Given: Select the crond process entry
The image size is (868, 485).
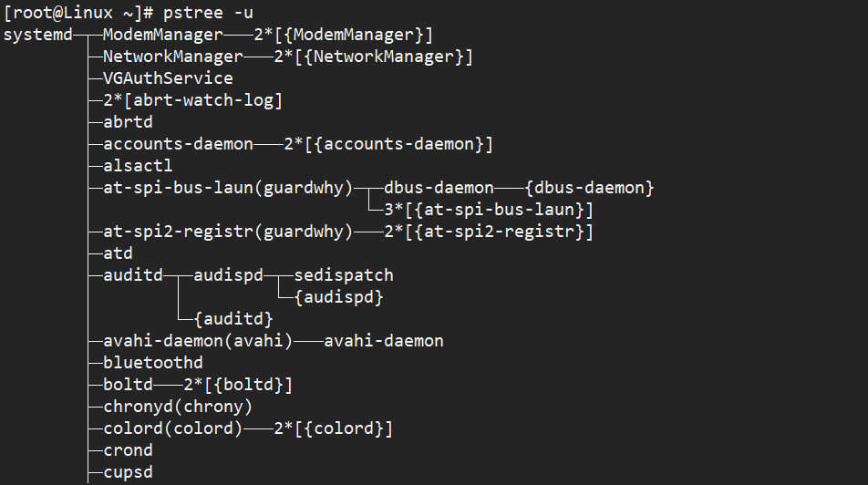Looking at the screenshot, I should point(128,450).
